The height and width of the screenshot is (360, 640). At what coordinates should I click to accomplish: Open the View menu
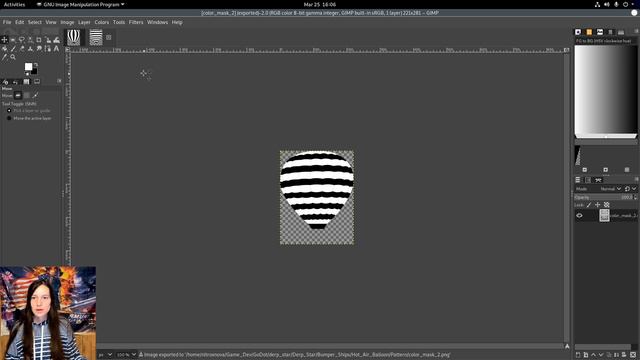point(51,22)
